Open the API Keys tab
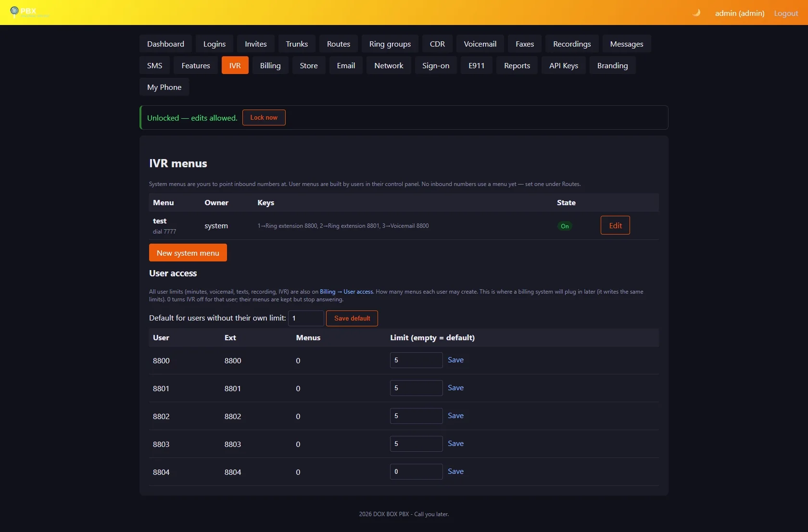808x532 pixels. click(x=564, y=65)
